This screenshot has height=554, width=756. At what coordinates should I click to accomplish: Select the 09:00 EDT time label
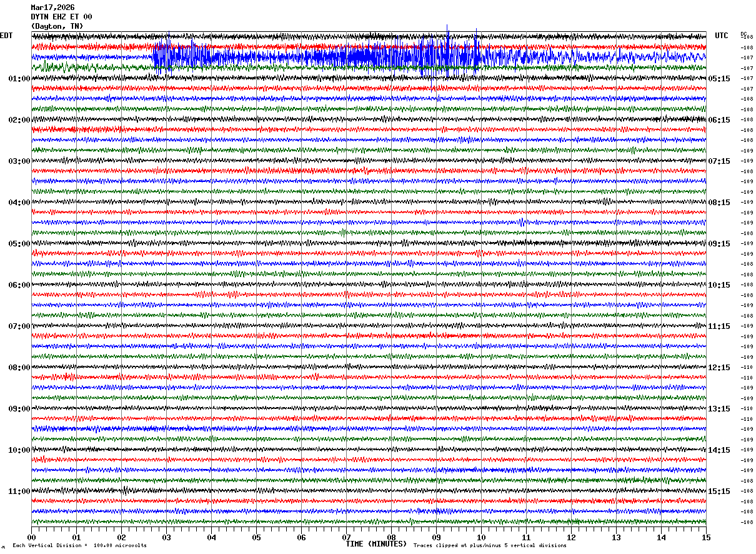[x=19, y=409]
